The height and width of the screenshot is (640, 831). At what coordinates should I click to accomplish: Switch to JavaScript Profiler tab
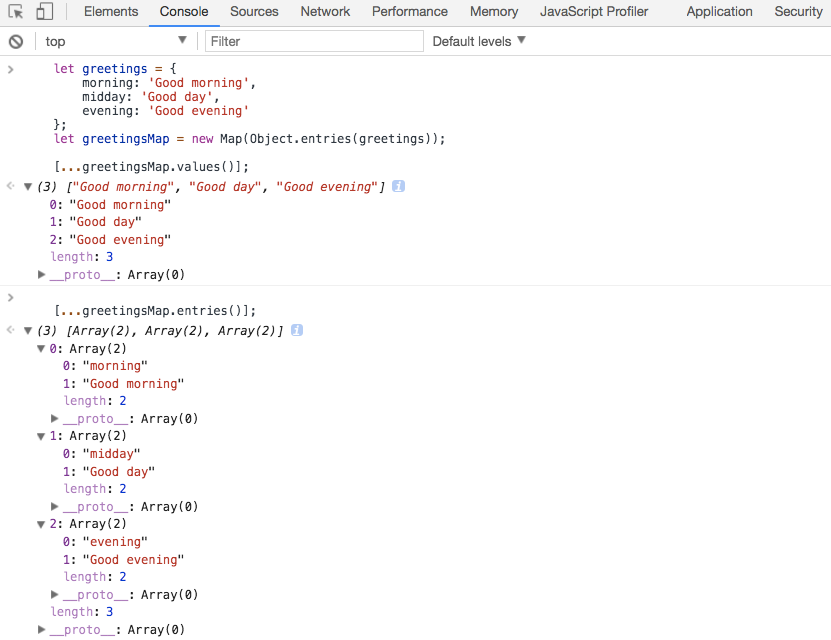click(x=594, y=12)
